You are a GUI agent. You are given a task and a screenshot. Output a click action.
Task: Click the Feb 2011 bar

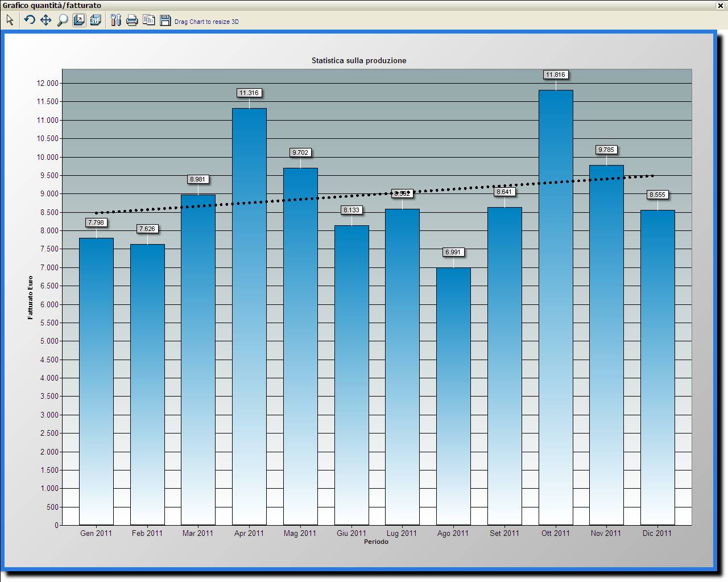(147, 385)
